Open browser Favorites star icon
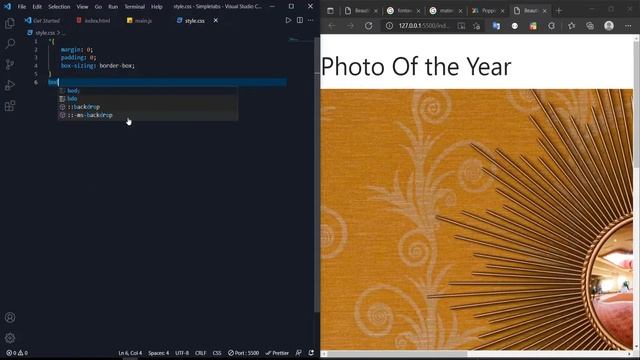The height and width of the screenshot is (360, 640). tap(571, 26)
